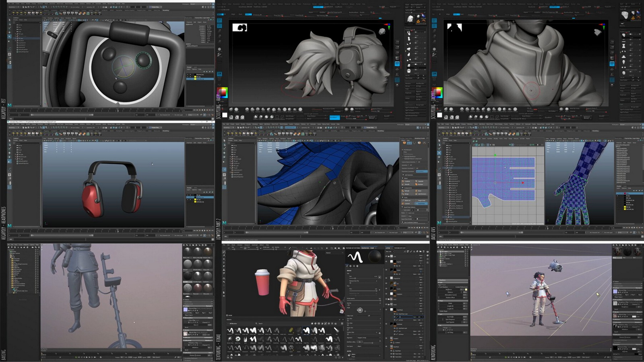Screen dimensions: 644x362
Task: Click the Search field in Painter assets panel
Action: coord(260,323)
